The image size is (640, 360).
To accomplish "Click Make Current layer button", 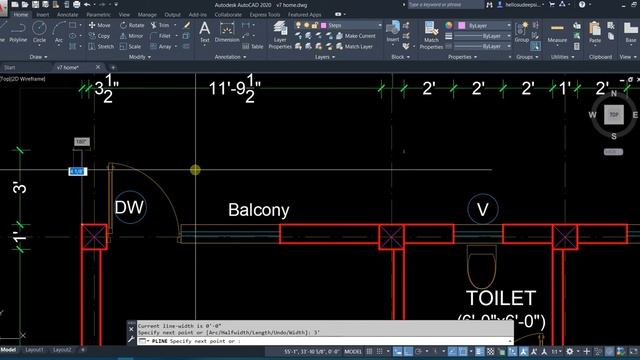I will pyautogui.click(x=355, y=36).
